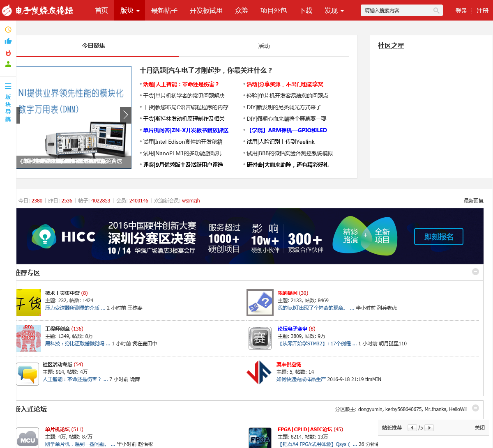Click the 技术干货集中营 forum icon
Viewport: 493px width, 448px height.
[29, 303]
